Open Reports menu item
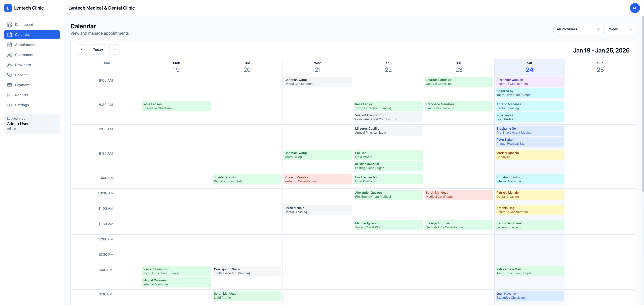Screen dimensions: 644x305 (32, 95)
